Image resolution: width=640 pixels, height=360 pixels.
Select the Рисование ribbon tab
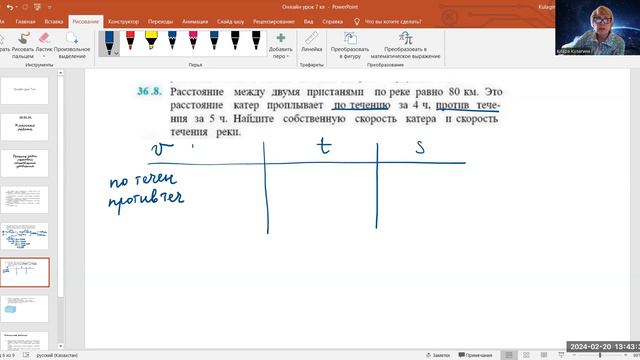pyautogui.click(x=86, y=22)
